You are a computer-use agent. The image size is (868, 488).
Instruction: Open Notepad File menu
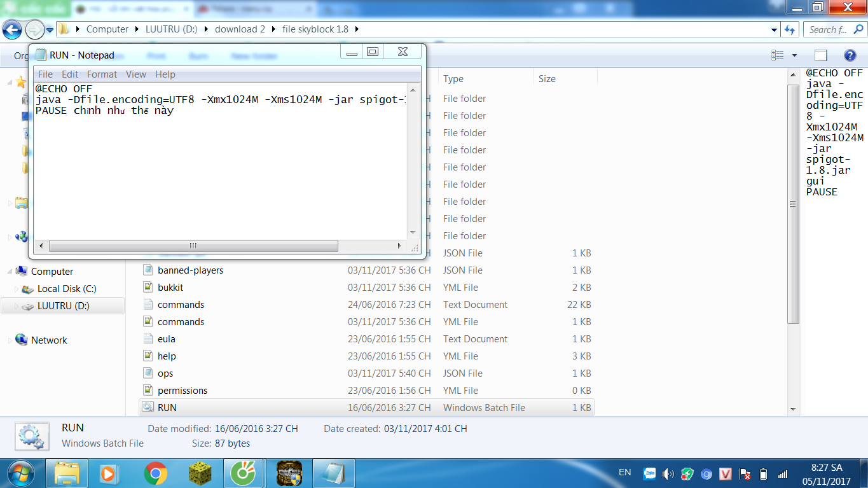45,74
